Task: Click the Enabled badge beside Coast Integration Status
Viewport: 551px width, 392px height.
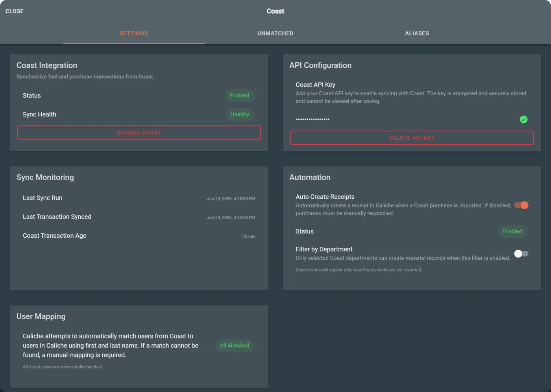Action: click(x=239, y=96)
